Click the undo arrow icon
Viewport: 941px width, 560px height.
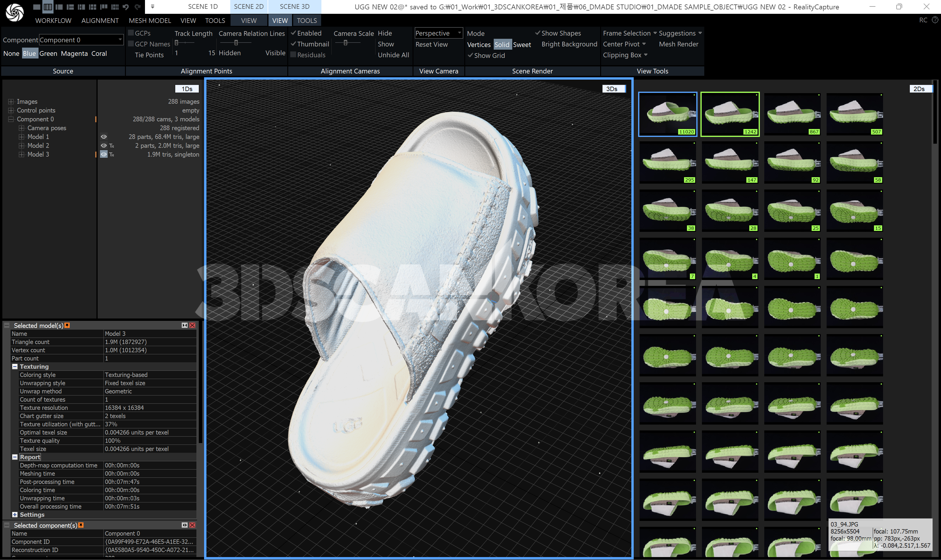click(x=126, y=7)
